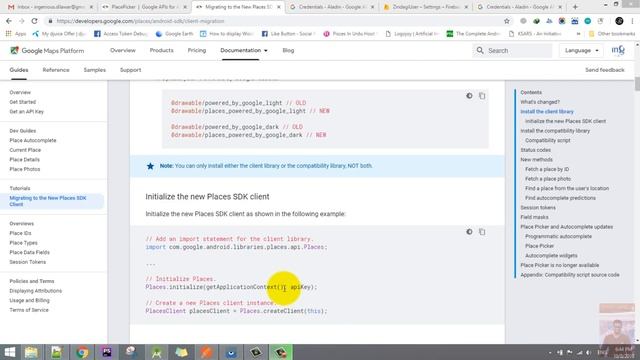Open Access Token Debugger bookmark
Screen dimensions: 640x360
pos(120,34)
